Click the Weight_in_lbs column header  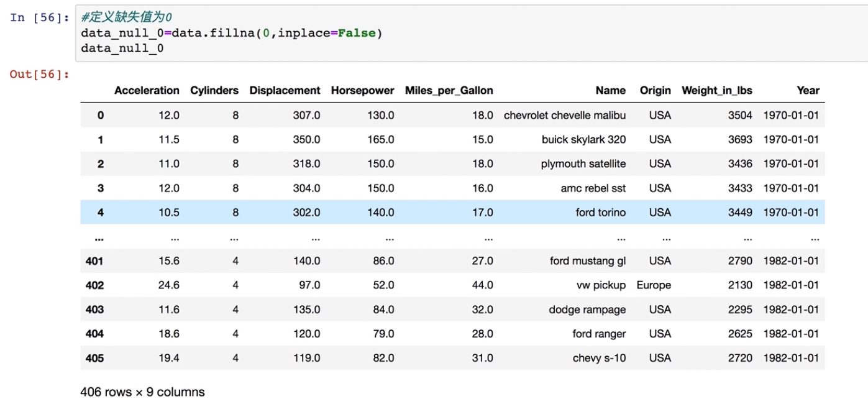click(x=716, y=90)
